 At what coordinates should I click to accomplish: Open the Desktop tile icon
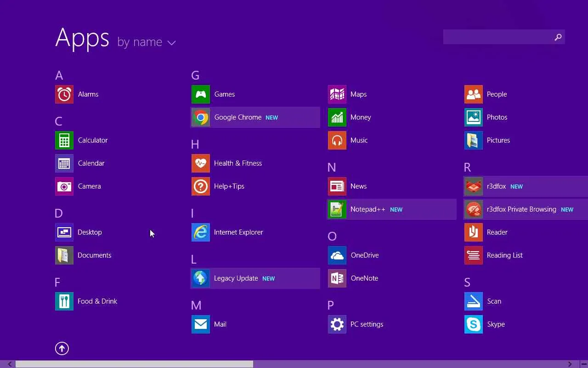click(x=64, y=232)
